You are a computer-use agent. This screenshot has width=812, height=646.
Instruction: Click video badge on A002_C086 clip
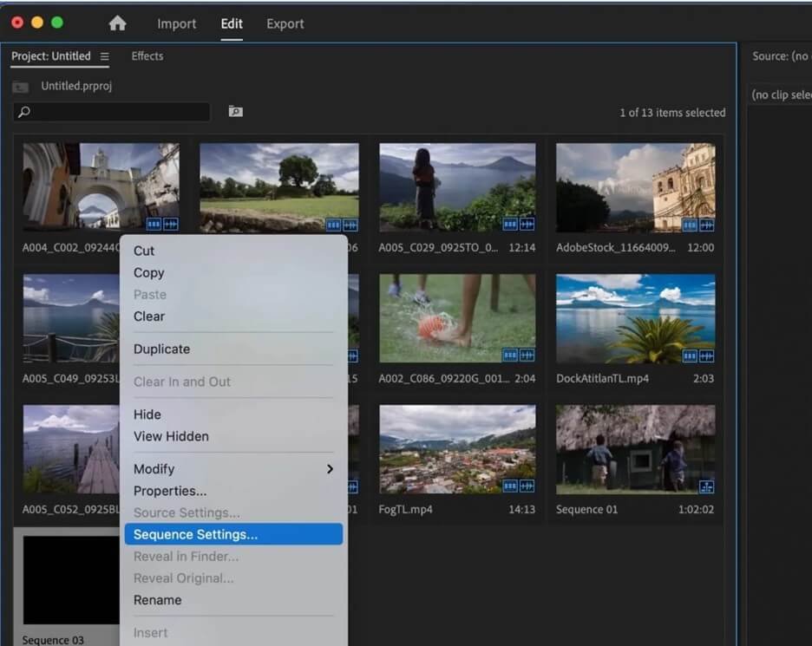(510, 356)
